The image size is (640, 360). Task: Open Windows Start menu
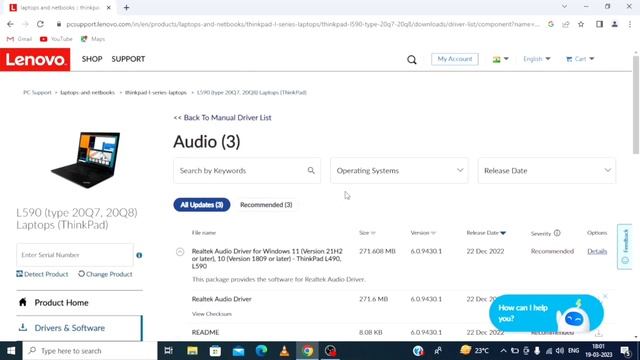coord(11,351)
